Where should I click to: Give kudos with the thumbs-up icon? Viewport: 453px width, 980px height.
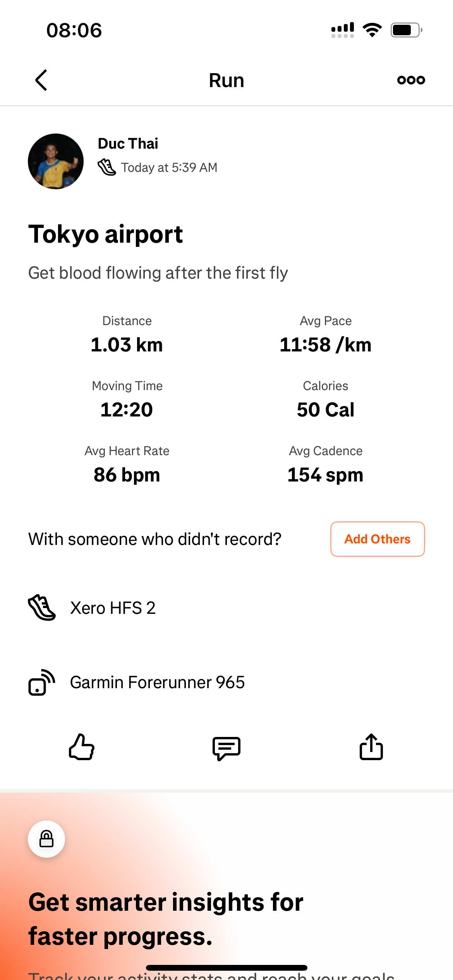(82, 747)
